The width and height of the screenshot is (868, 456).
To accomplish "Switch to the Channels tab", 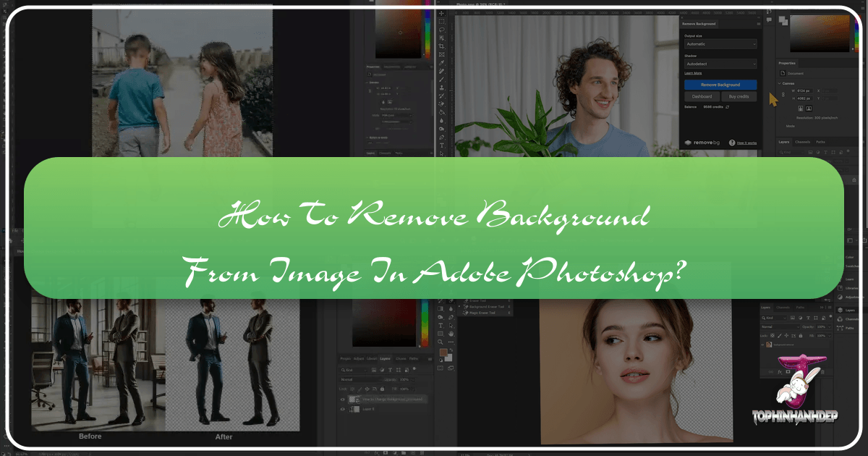I will (803, 142).
